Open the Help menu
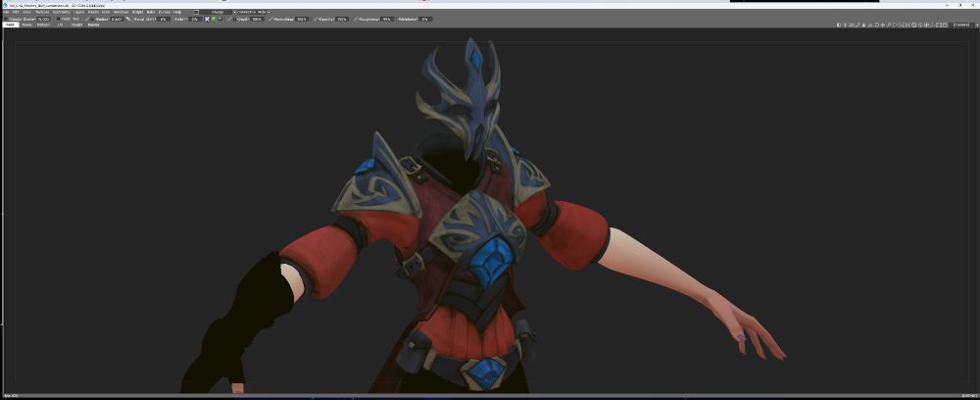This screenshot has height=400, width=980. (x=177, y=12)
